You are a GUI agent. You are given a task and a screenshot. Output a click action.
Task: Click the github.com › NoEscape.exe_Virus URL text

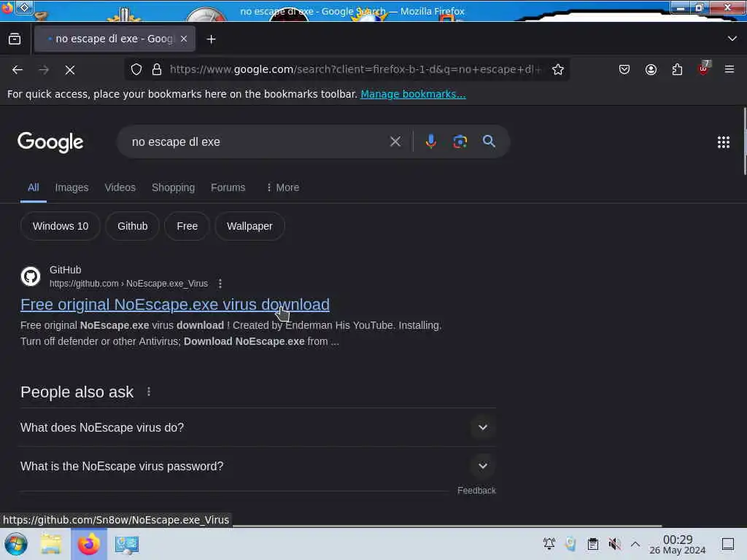tap(128, 284)
